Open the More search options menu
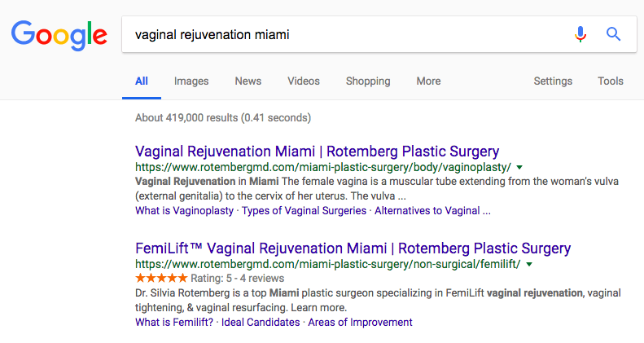The height and width of the screenshot is (343, 644). pos(428,81)
